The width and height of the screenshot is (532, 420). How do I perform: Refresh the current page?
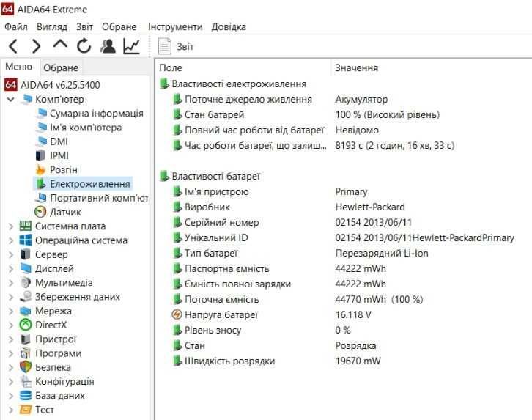coord(84,46)
